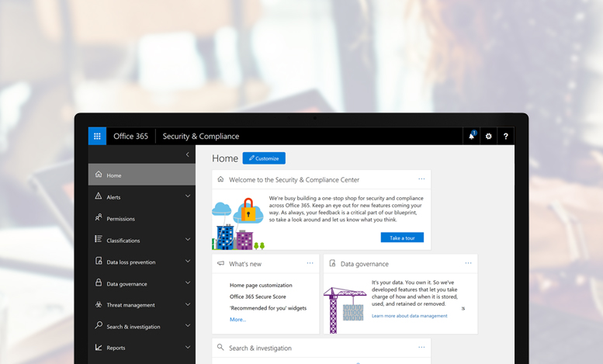Click the Customize button
The image size is (603, 364).
pos(264,158)
